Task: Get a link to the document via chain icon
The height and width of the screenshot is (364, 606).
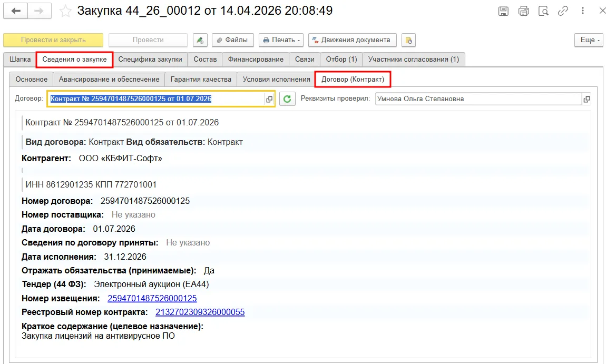Action: pos(563,11)
